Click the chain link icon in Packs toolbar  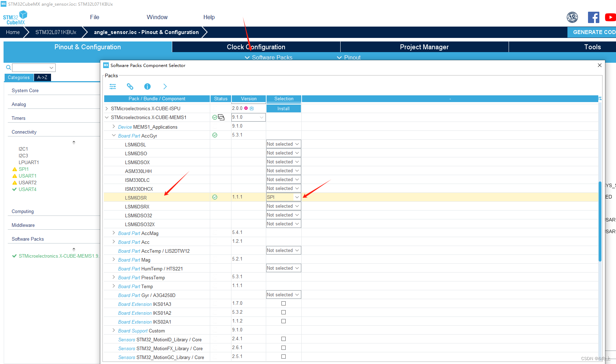point(130,86)
